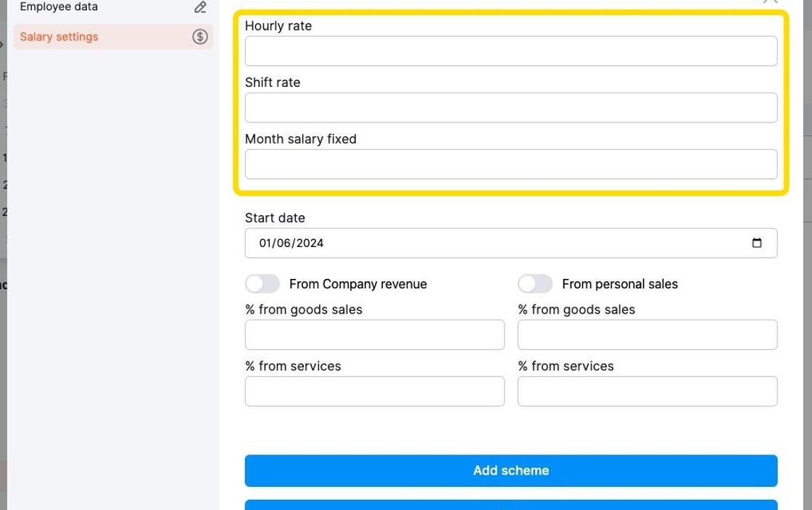Viewport: 812px width, 510px height.
Task: Click the Month salary fixed field
Action: [x=510, y=164]
